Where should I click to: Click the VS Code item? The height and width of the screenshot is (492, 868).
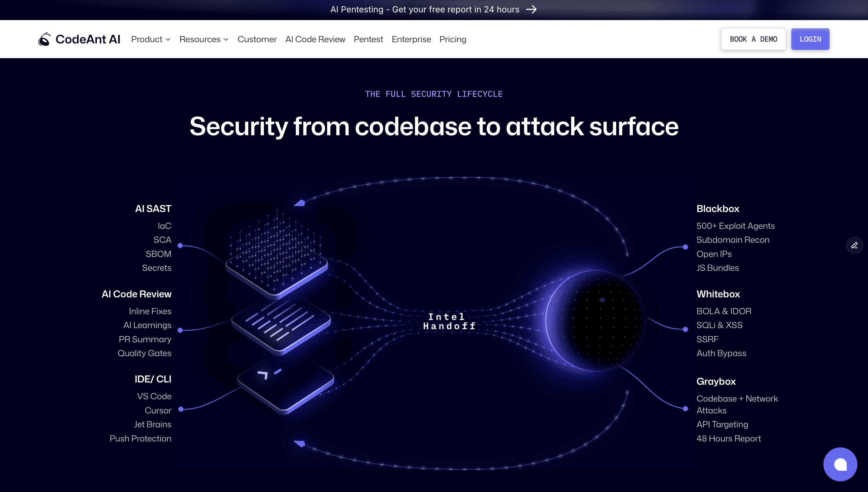tap(154, 396)
